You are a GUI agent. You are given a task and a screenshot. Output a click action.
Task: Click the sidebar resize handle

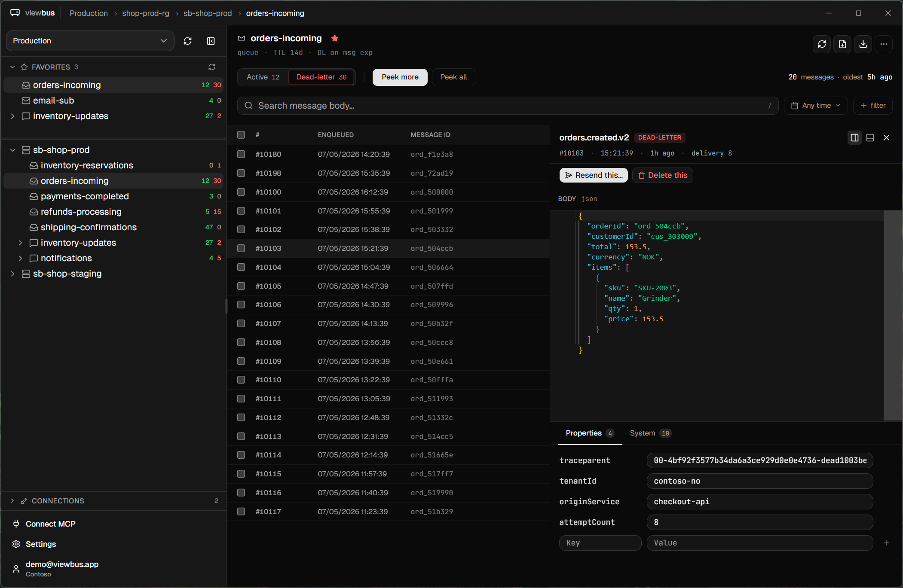point(226,306)
